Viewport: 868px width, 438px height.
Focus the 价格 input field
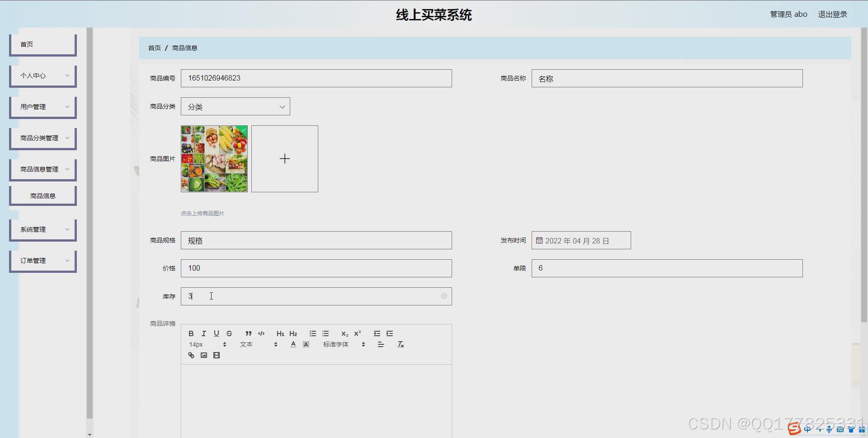click(x=316, y=268)
